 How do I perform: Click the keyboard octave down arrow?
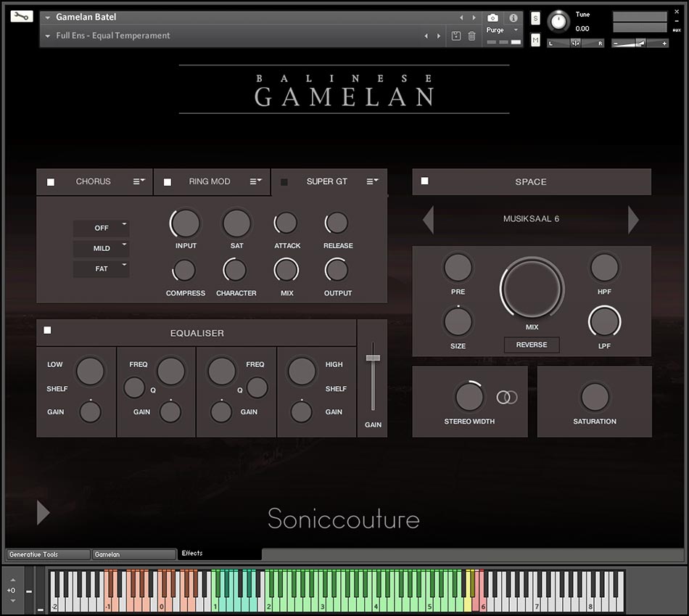13,601
